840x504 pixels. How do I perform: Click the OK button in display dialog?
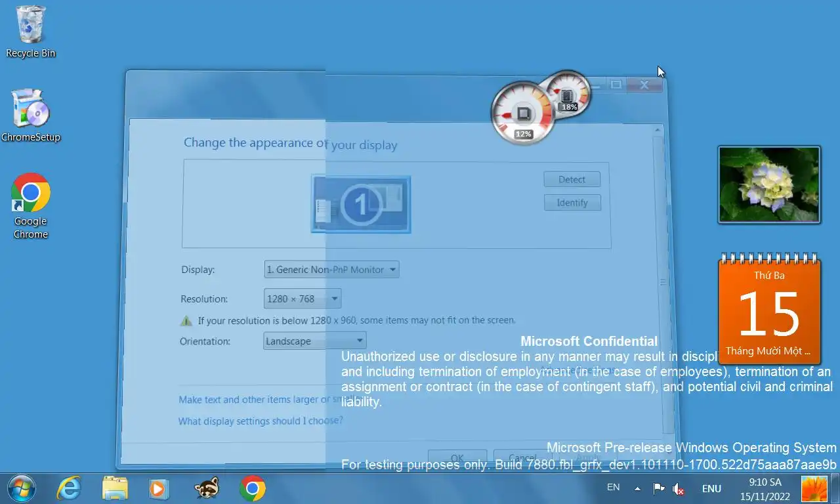pyautogui.click(x=457, y=457)
